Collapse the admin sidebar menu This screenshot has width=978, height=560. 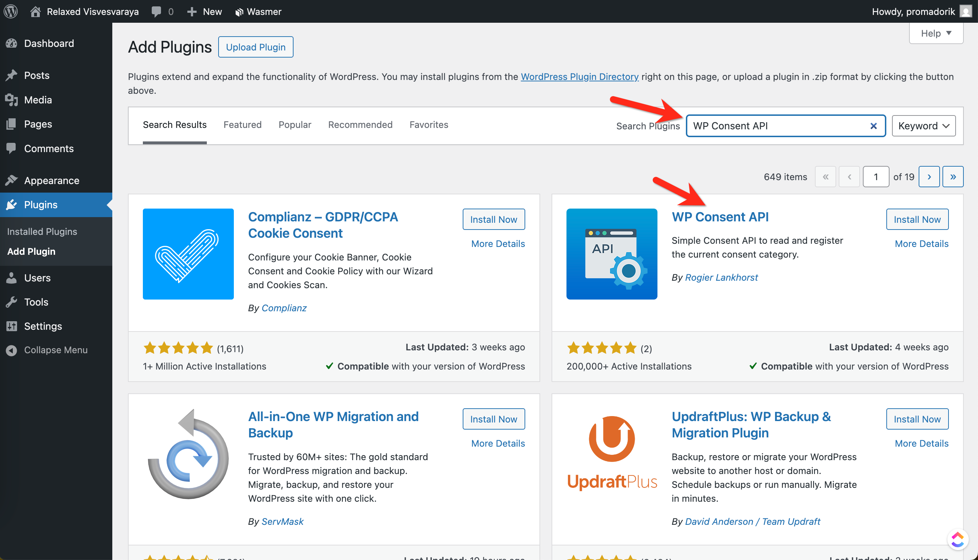(x=55, y=350)
